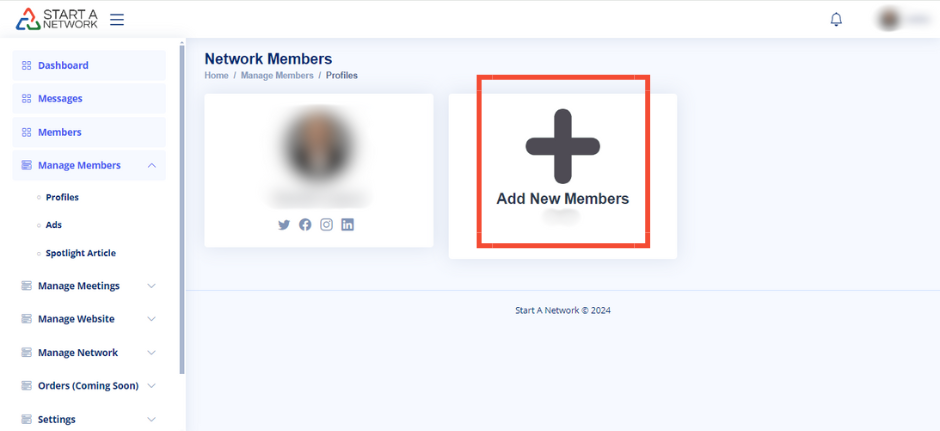Open the member's Twitter profile icon
Image resolution: width=940 pixels, height=431 pixels.
(x=284, y=225)
